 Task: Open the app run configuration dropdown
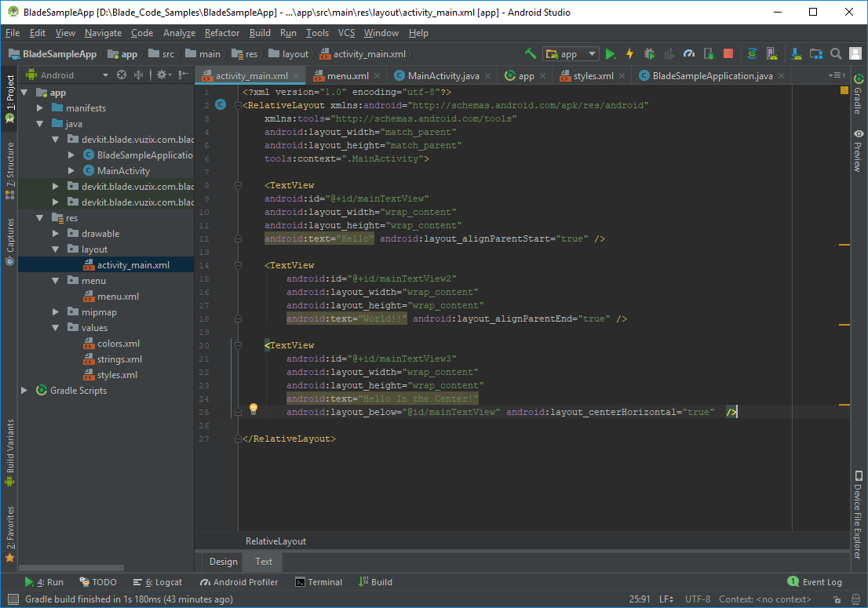[x=571, y=53]
